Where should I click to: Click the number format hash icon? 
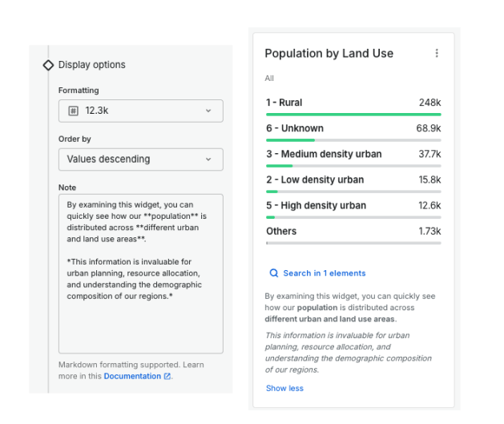tap(73, 111)
